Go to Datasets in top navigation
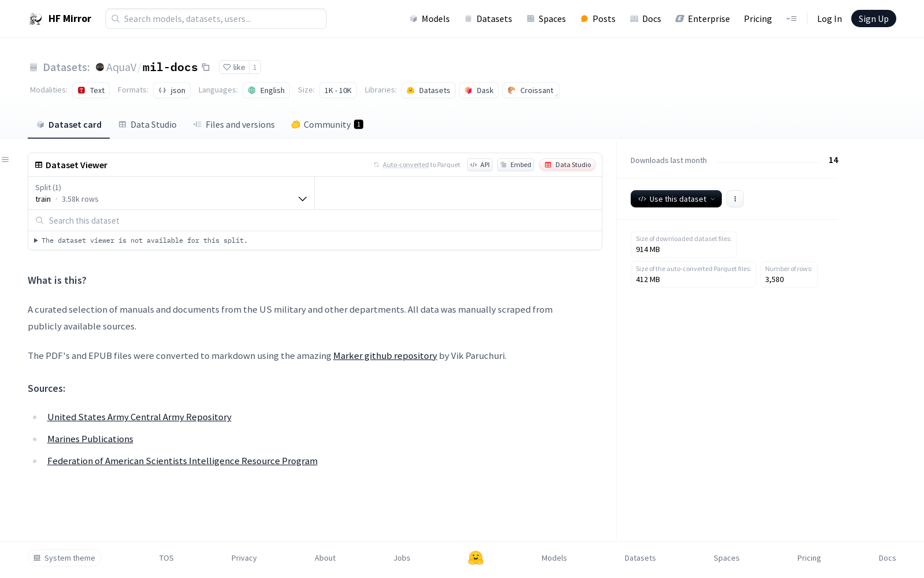 489,19
